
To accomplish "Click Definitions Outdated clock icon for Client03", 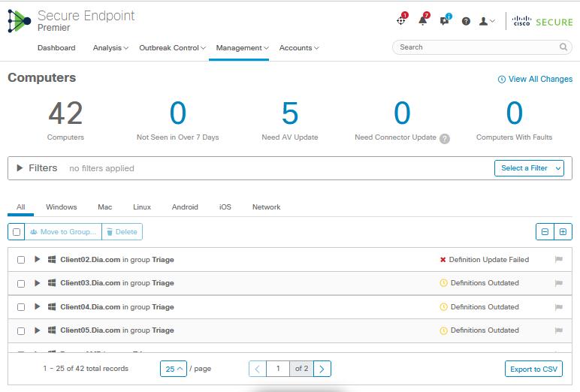I will [x=443, y=283].
